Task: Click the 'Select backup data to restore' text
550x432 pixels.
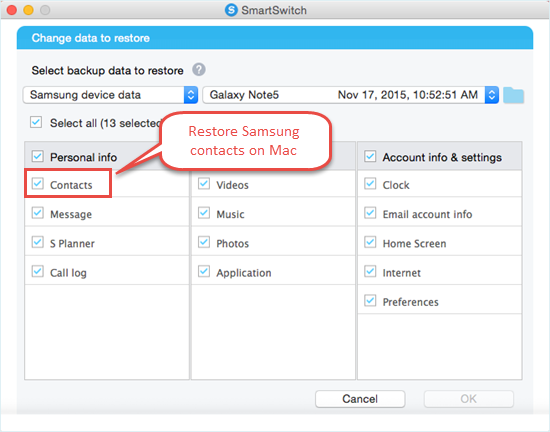Action: point(107,71)
